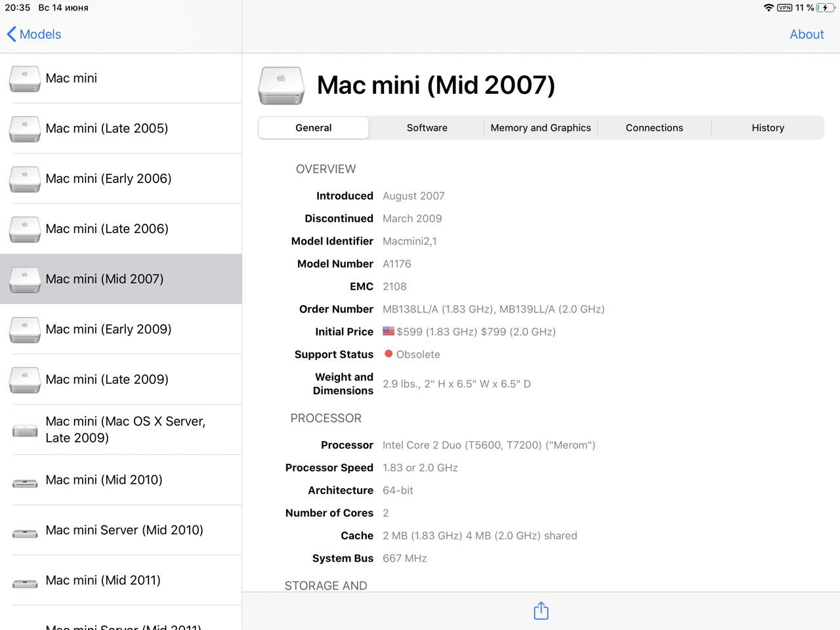This screenshot has width=840, height=630.
Task: Click '2.9 lbs.' dimensions value
Action: click(x=457, y=384)
